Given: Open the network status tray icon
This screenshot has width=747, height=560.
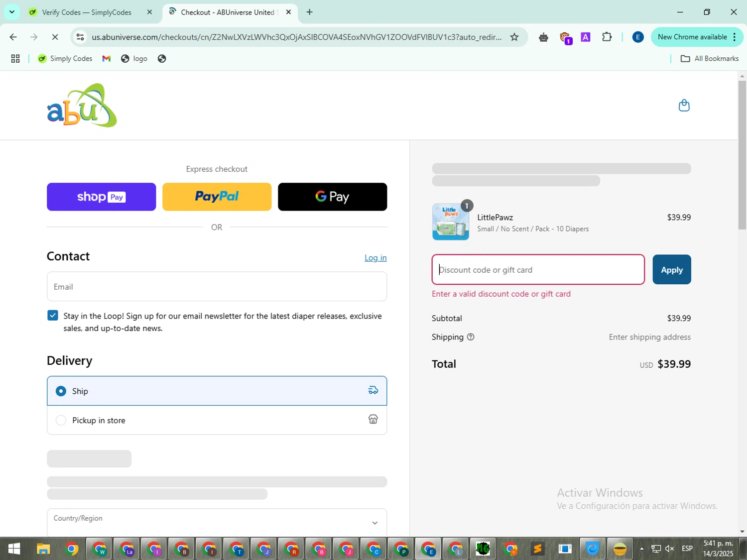Looking at the screenshot, I should point(656,549).
